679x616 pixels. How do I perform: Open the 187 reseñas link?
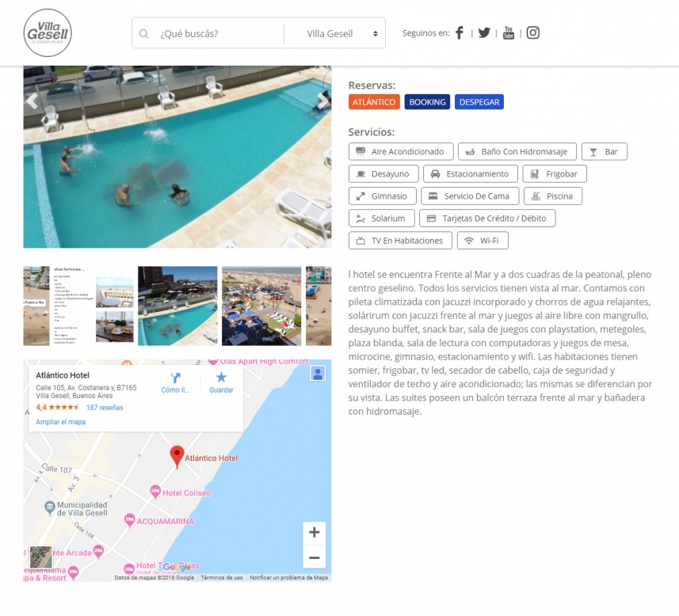(105, 407)
